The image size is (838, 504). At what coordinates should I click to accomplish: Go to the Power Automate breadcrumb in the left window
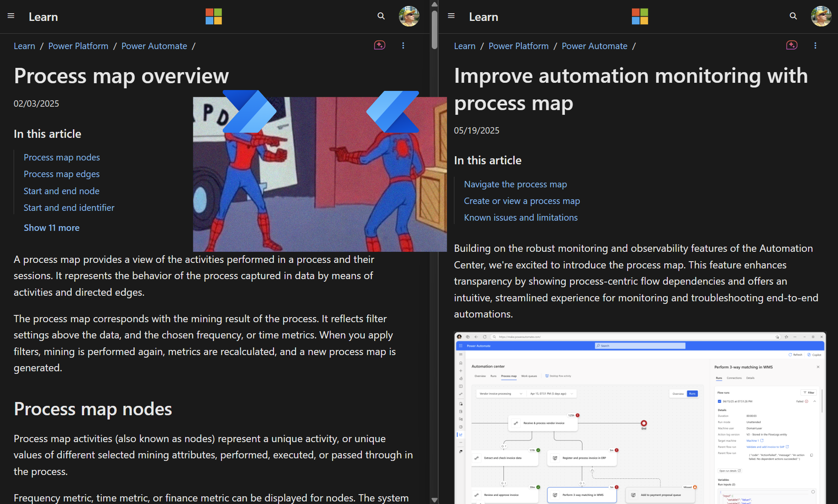(x=154, y=46)
